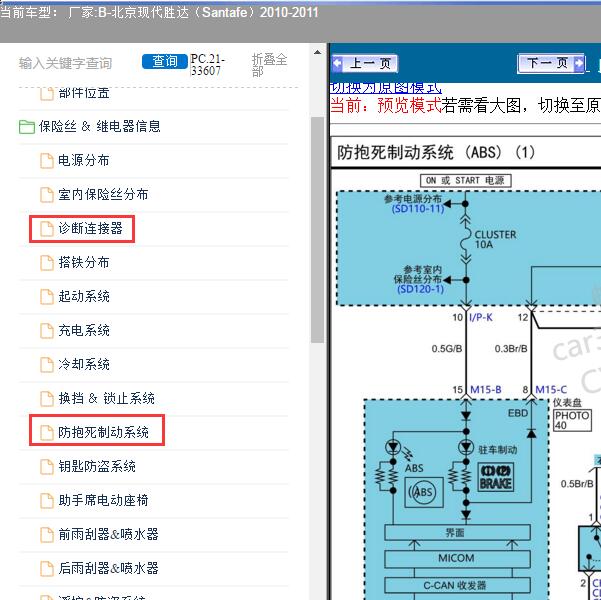
Task: Open the 部件位置 tree item
Action: point(84,92)
